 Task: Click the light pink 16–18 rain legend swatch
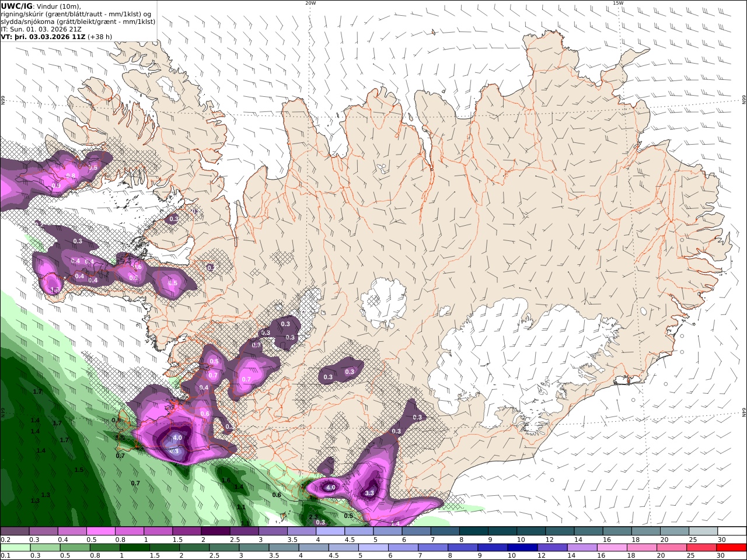613,548
